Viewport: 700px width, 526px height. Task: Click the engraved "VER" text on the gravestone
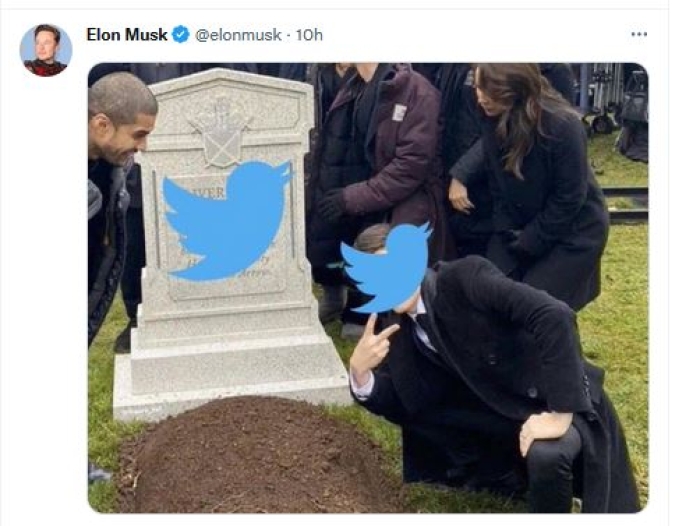214,192
